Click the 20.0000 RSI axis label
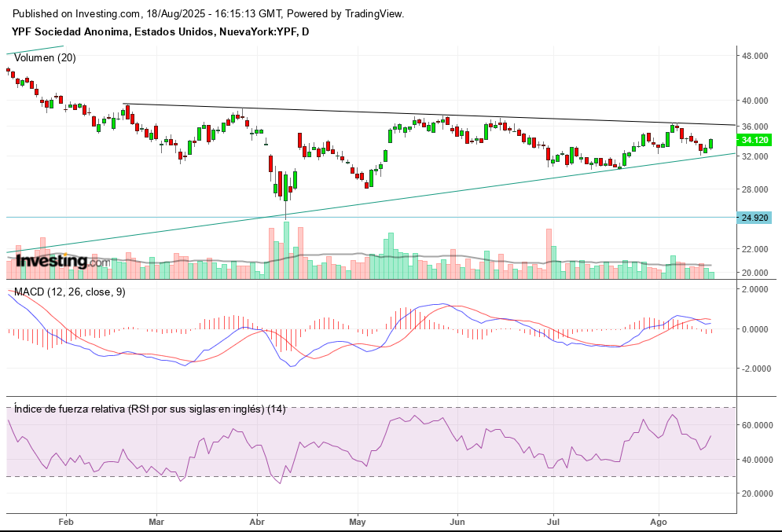Image resolution: width=782 pixels, height=532 pixels. tap(758, 493)
